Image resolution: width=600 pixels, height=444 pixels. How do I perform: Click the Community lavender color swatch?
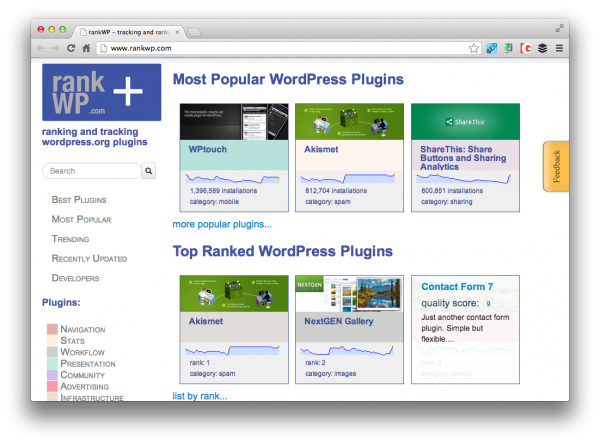[x=52, y=375]
